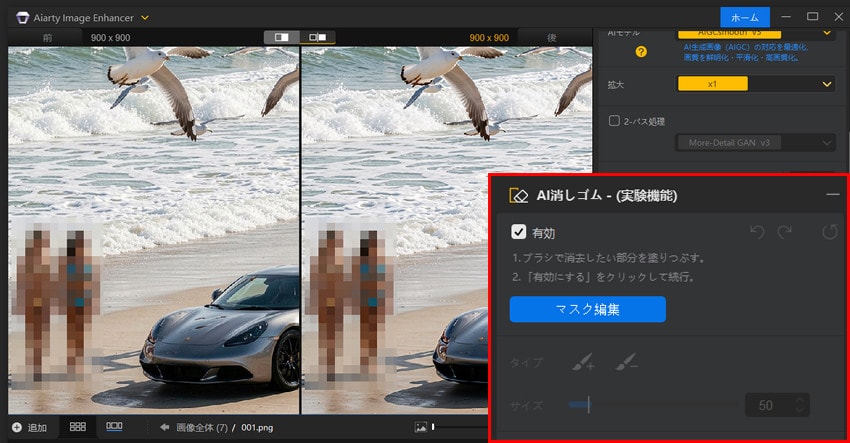Switch to filmstrip thumbnail view
Viewport: 850px width, 443px height.
(x=114, y=427)
